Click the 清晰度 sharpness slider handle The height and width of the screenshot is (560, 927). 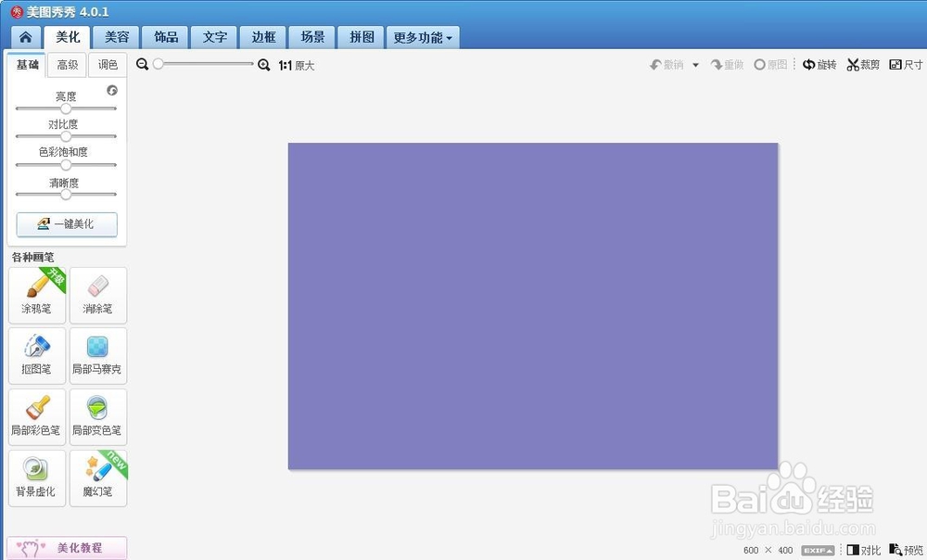tap(66, 194)
